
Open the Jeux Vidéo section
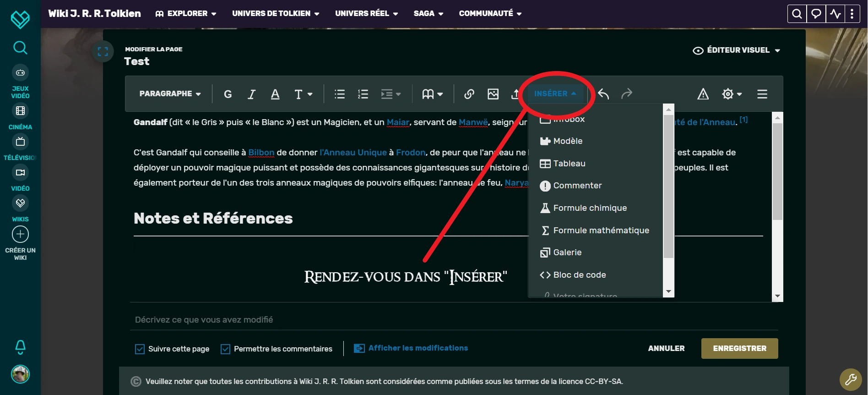20,82
